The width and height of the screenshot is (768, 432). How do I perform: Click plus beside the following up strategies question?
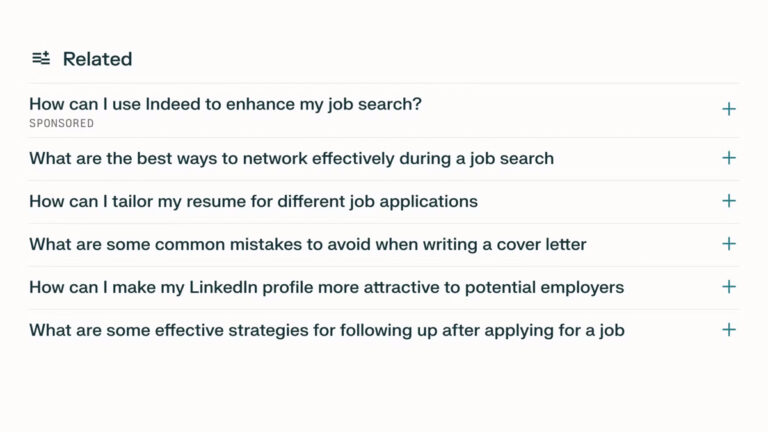pos(729,330)
